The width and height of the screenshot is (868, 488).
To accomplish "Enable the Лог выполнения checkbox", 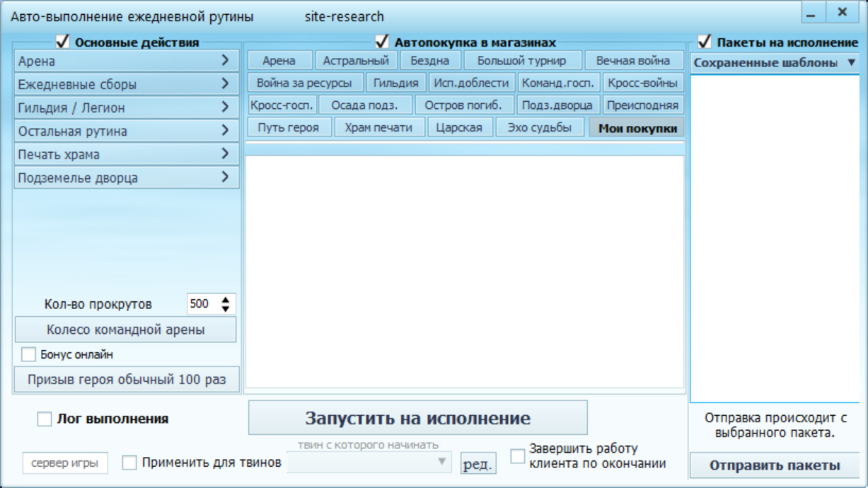I will 45,419.
